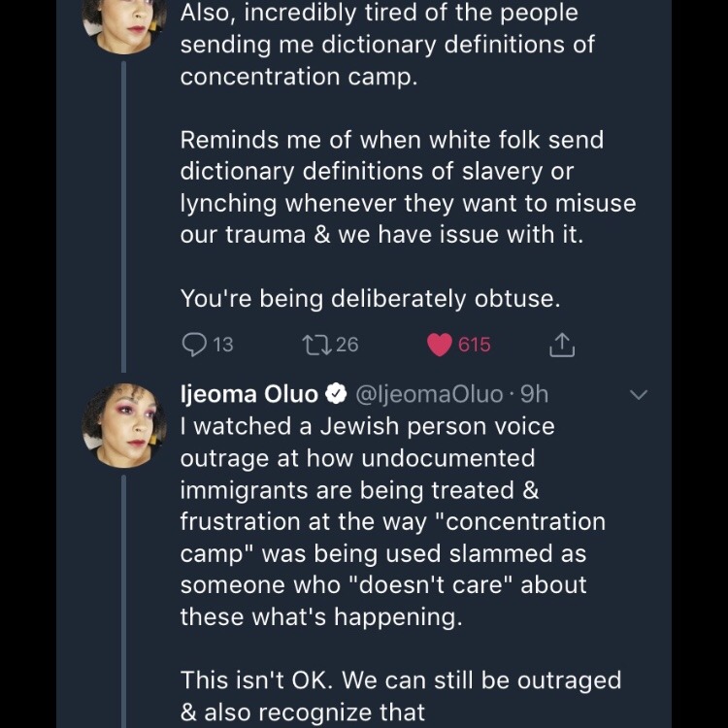Image resolution: width=728 pixels, height=728 pixels.
Task: Open the 9h timestamp link
Action: 535,394
